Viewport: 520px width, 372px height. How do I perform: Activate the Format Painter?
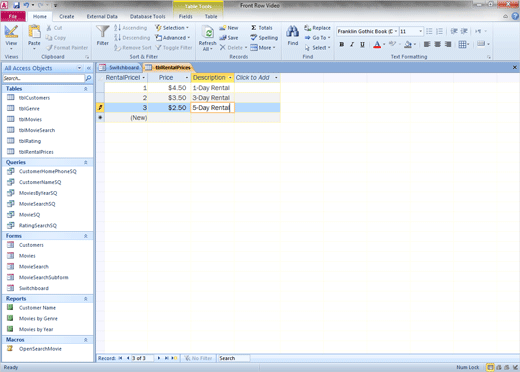(67, 48)
